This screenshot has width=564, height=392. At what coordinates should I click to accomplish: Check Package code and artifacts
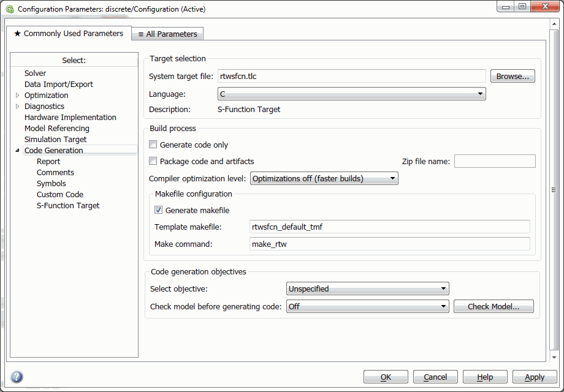click(153, 161)
